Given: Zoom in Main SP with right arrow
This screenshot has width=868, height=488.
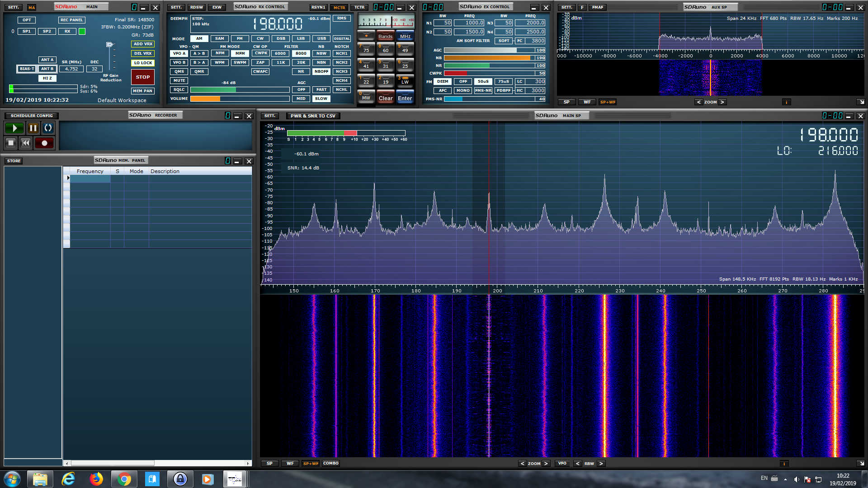Looking at the screenshot, I should [x=546, y=464].
